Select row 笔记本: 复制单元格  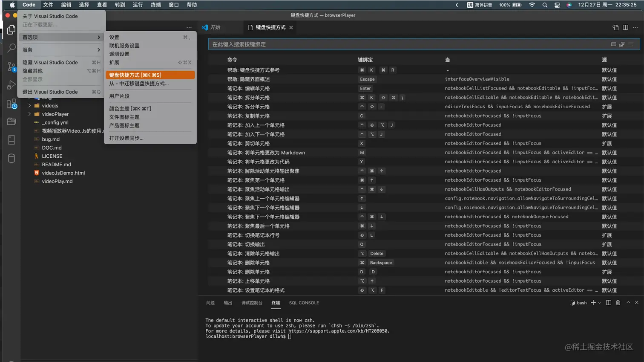[424, 116]
